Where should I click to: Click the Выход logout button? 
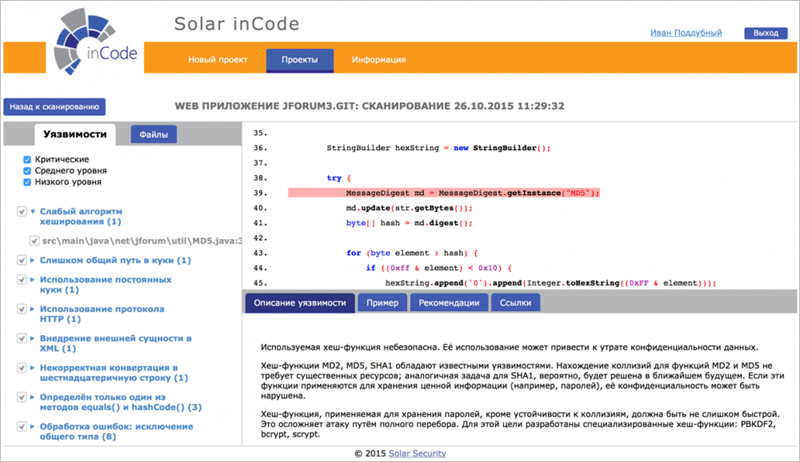coord(766,33)
